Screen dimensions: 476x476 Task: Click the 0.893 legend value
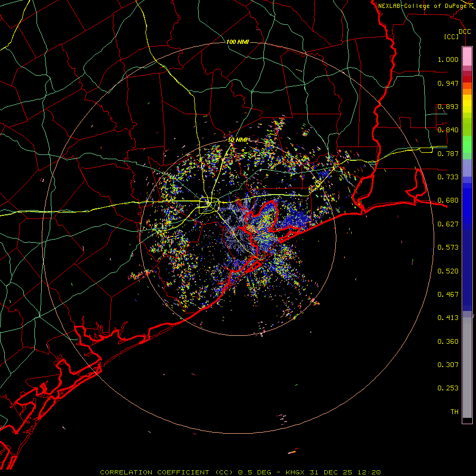tap(448, 106)
